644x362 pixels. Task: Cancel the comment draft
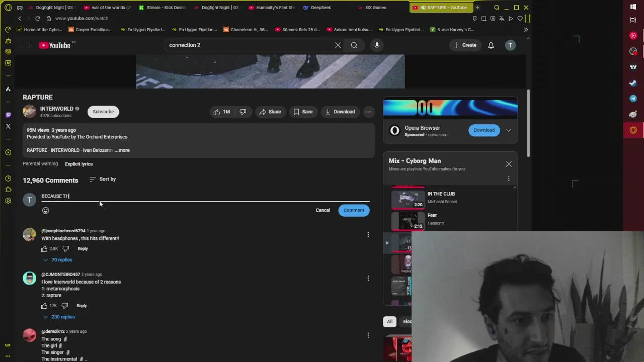[x=323, y=210]
